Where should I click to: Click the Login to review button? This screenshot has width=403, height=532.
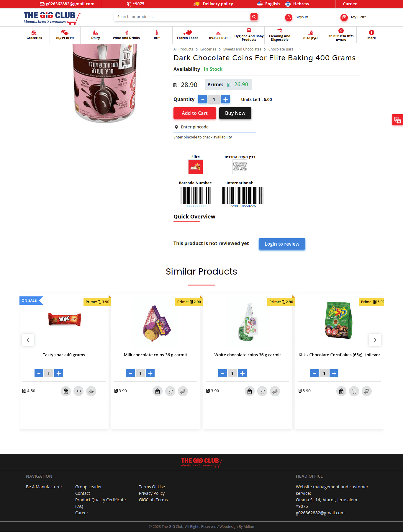click(x=282, y=244)
